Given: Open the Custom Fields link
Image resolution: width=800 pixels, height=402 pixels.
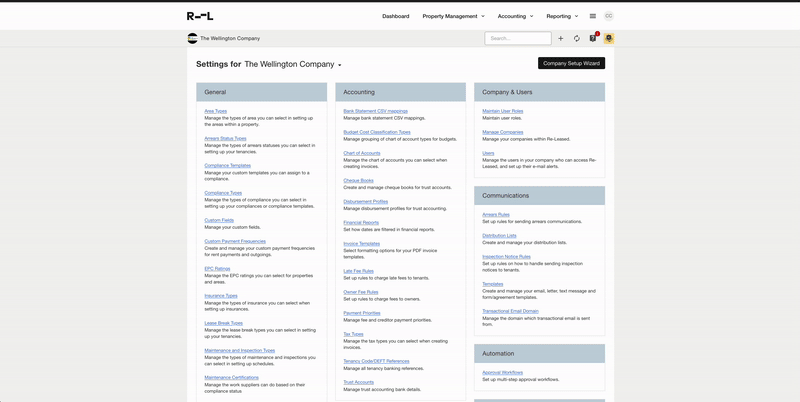Looking at the screenshot, I should click(x=219, y=220).
